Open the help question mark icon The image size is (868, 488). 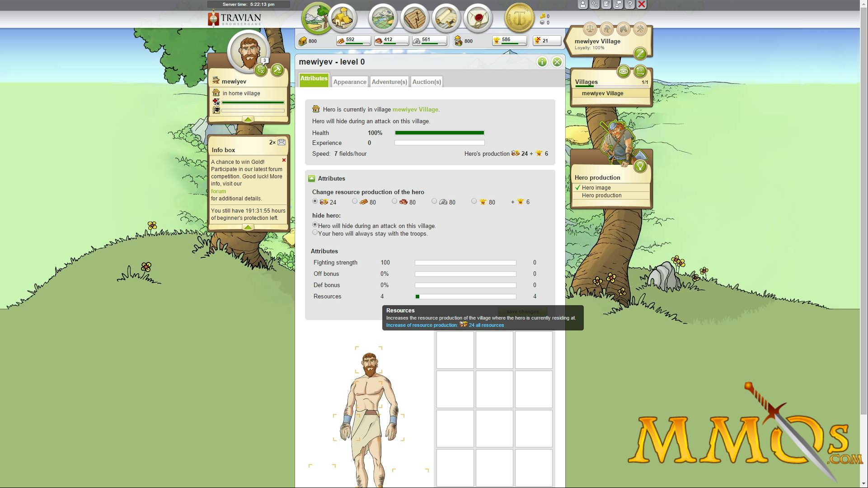tap(630, 5)
